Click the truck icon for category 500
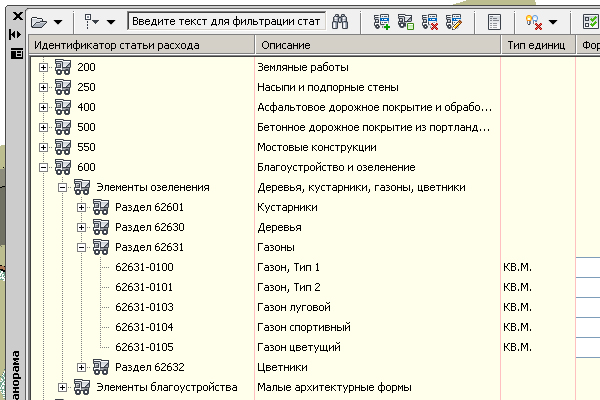This screenshot has width=600, height=400. click(63, 127)
